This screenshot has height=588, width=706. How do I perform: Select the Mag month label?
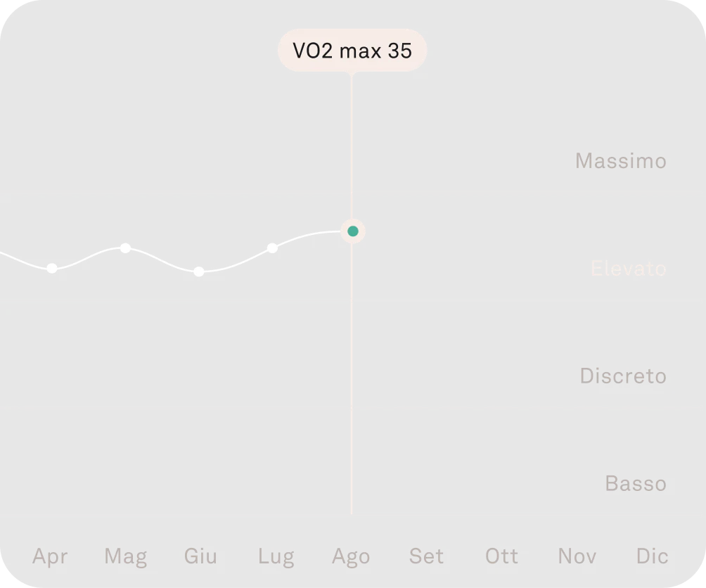tap(125, 556)
